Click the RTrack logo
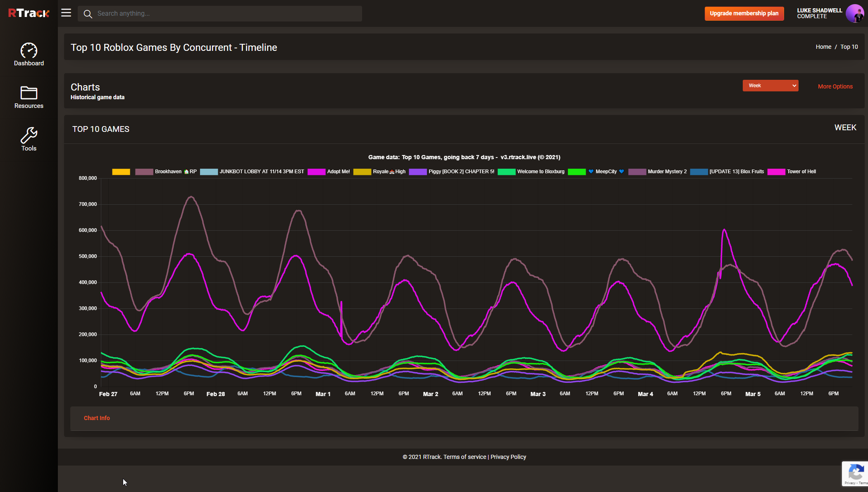This screenshot has width=868, height=492. tap(29, 13)
